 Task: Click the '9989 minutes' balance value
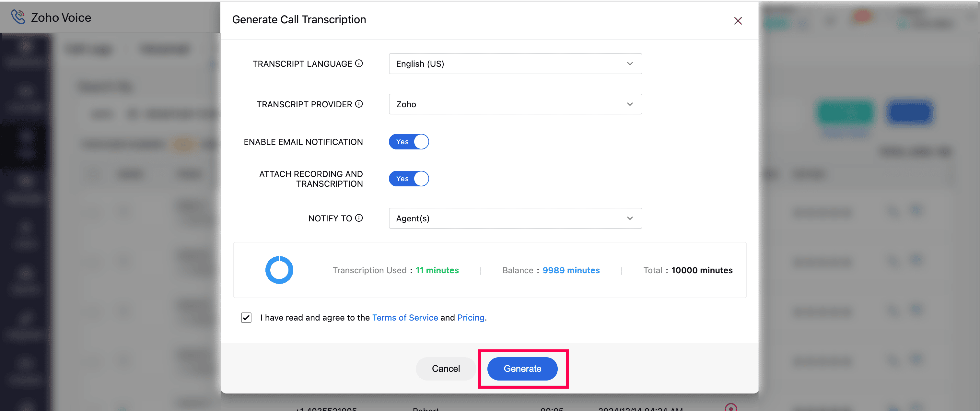571,270
